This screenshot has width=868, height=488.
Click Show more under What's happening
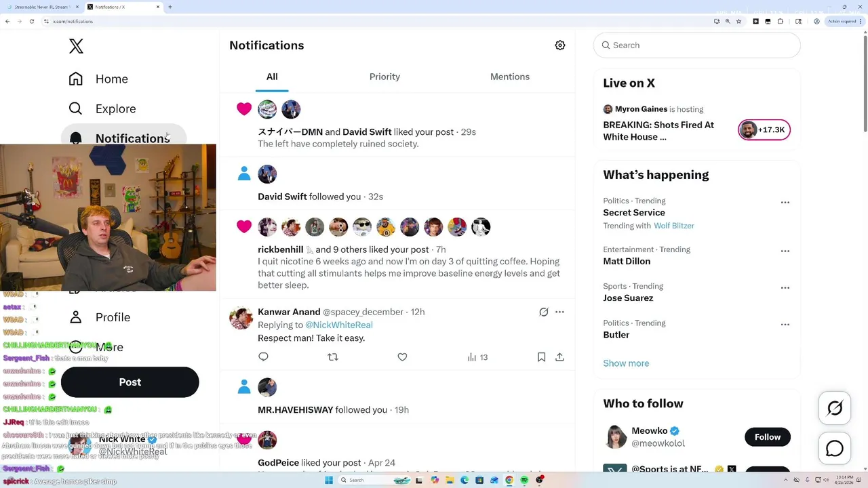(626, 363)
